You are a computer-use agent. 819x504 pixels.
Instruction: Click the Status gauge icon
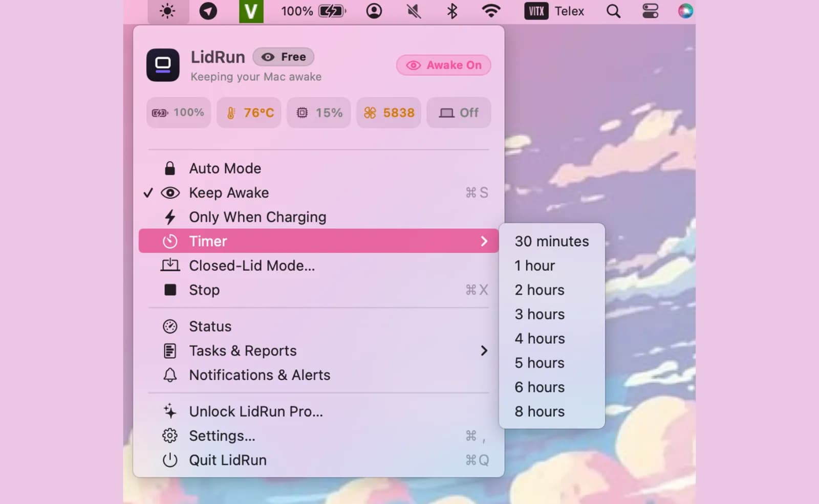click(x=170, y=326)
